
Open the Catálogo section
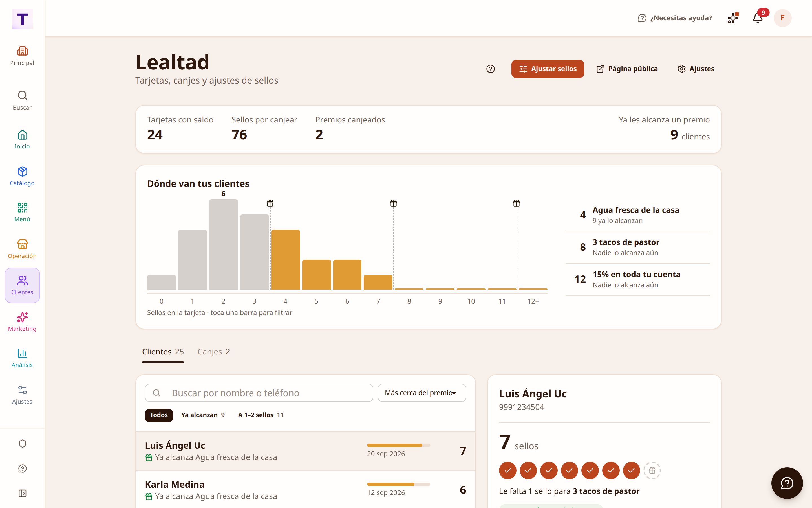(22, 176)
